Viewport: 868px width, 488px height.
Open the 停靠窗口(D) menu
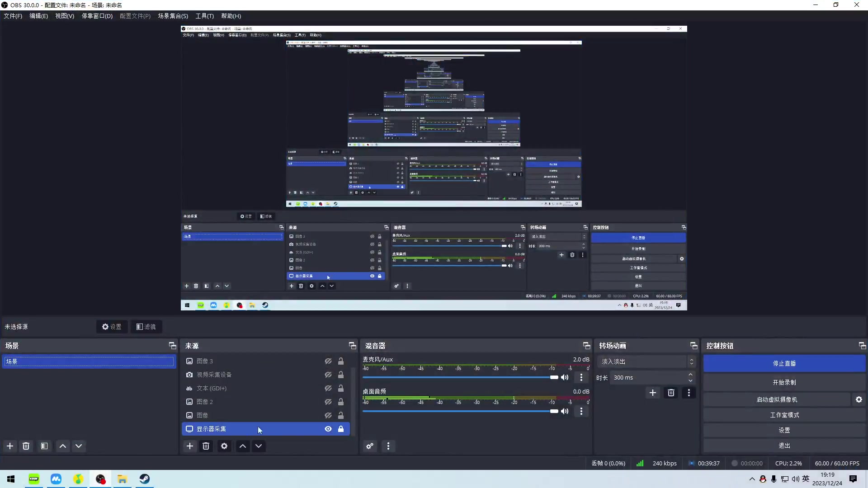[x=97, y=16]
